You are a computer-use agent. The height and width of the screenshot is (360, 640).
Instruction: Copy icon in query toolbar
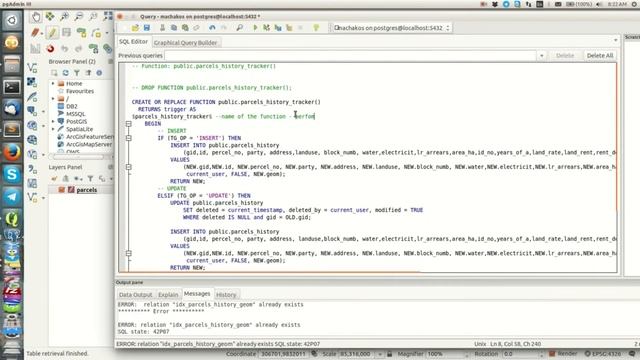tap(174, 28)
